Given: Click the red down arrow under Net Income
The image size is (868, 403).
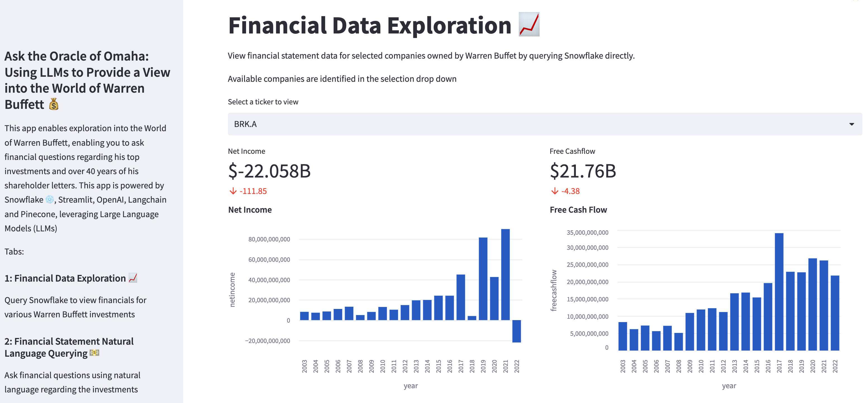Looking at the screenshot, I should point(233,191).
